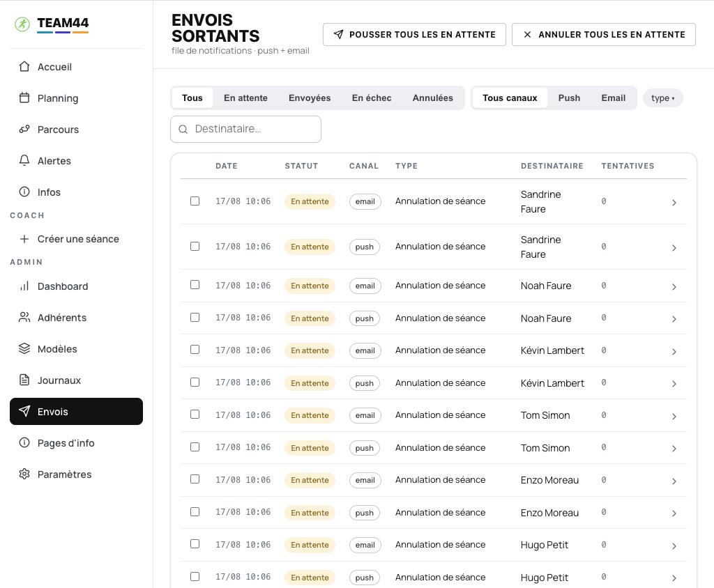Viewport: 714px width, 588px height.
Task: Click the X icon in Annuler tous button
Action: [x=527, y=35]
